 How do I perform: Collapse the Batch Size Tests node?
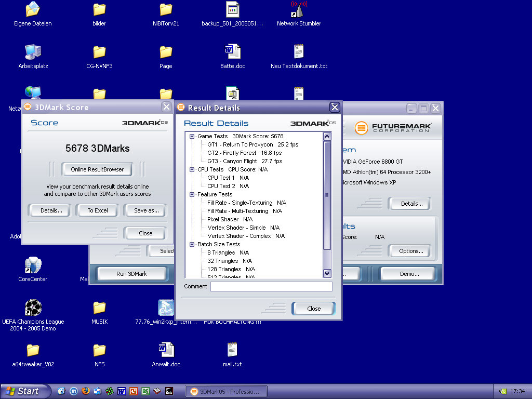point(192,244)
